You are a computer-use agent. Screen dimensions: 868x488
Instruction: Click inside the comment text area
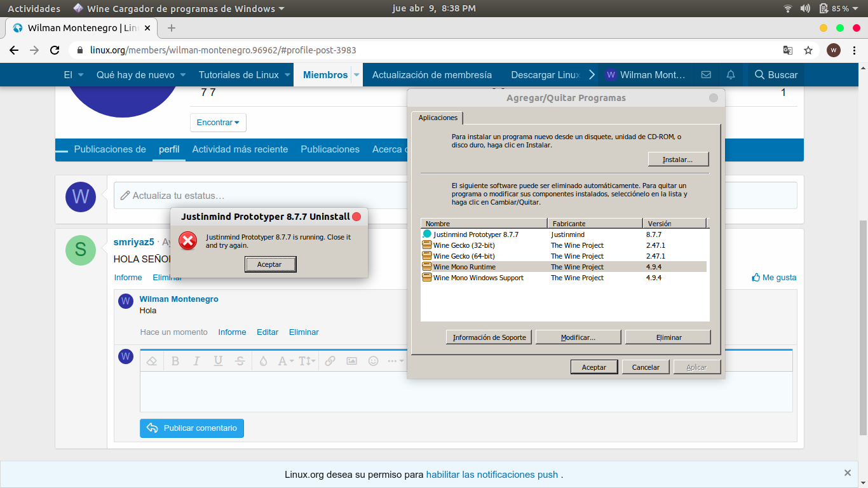[466, 392]
